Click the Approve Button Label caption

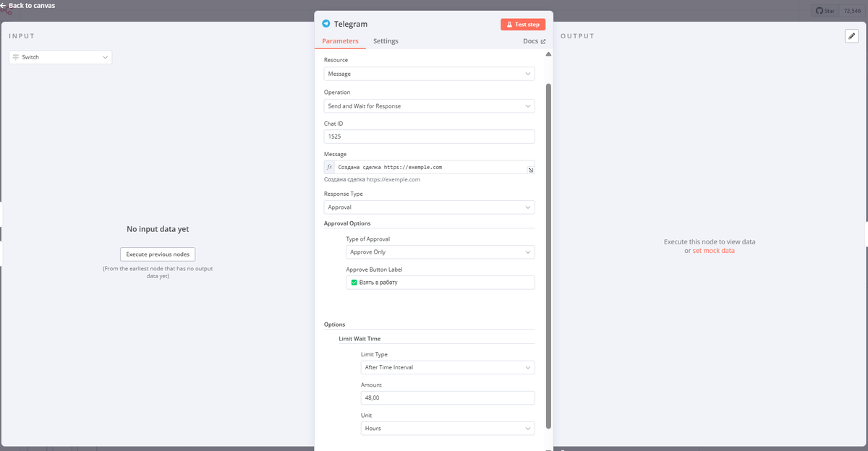(x=375, y=270)
